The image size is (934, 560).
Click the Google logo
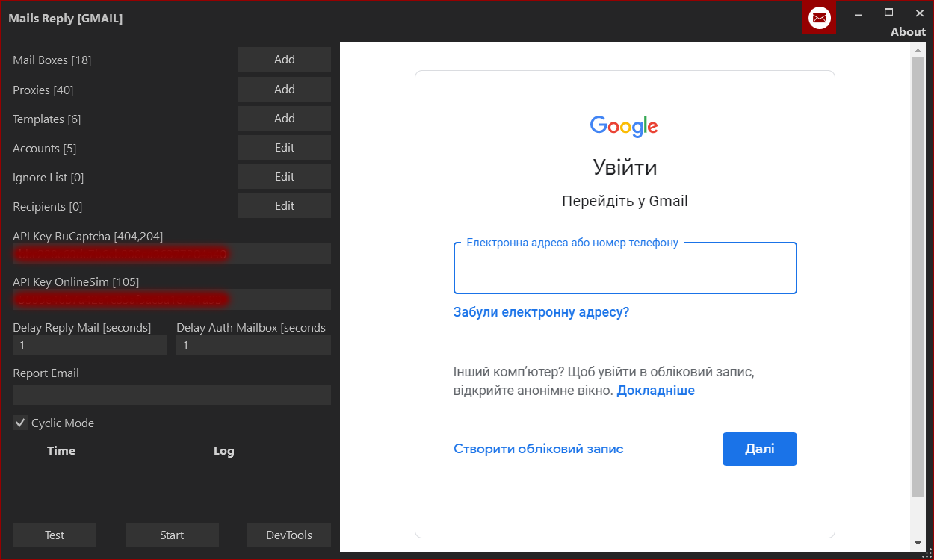624,126
